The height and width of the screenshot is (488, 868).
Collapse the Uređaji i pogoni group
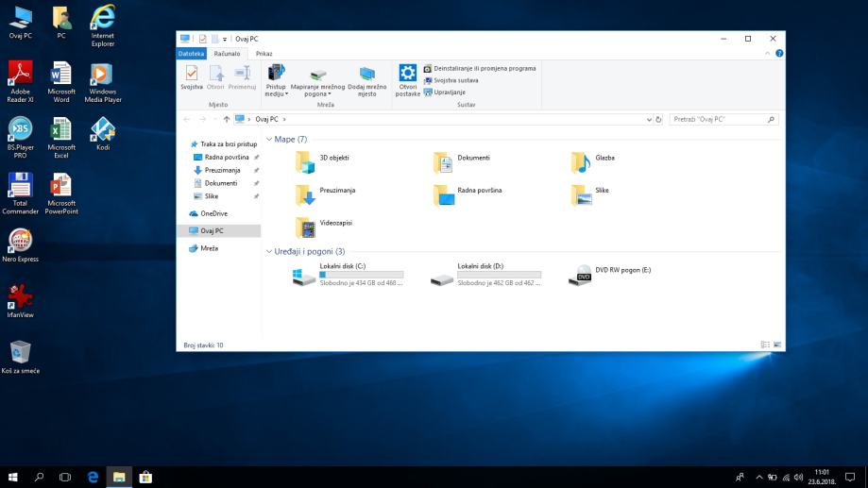coord(269,252)
